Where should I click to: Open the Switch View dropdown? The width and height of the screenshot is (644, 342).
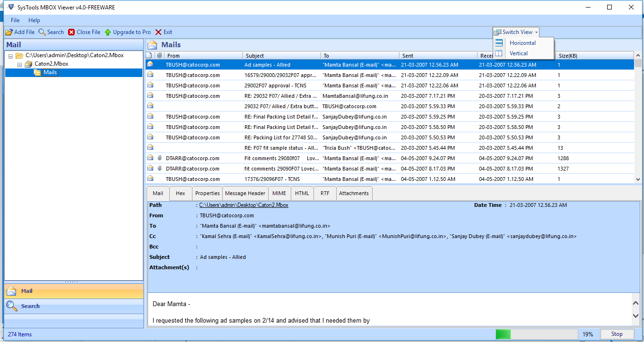516,32
